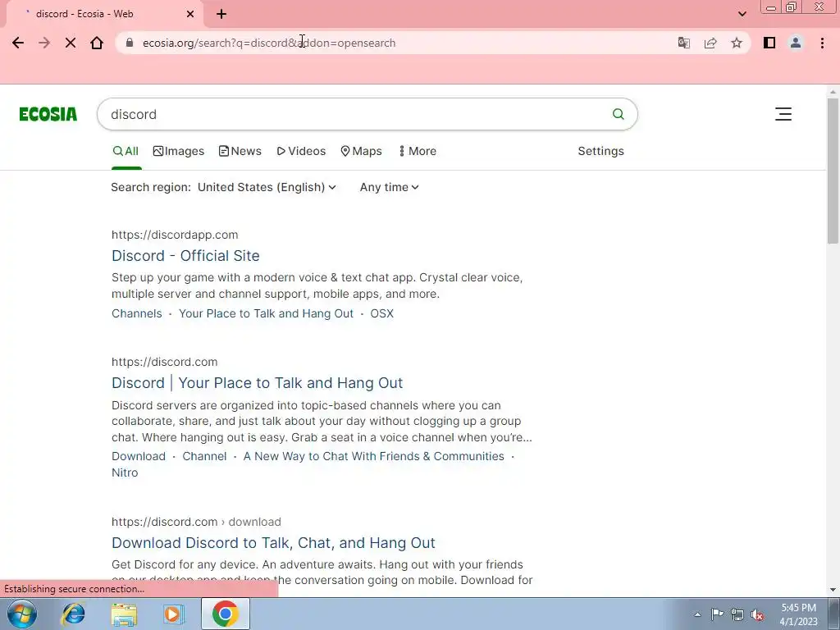Open the Channels sublink under discordapp.com
This screenshot has width=840, height=630.
pyautogui.click(x=137, y=313)
